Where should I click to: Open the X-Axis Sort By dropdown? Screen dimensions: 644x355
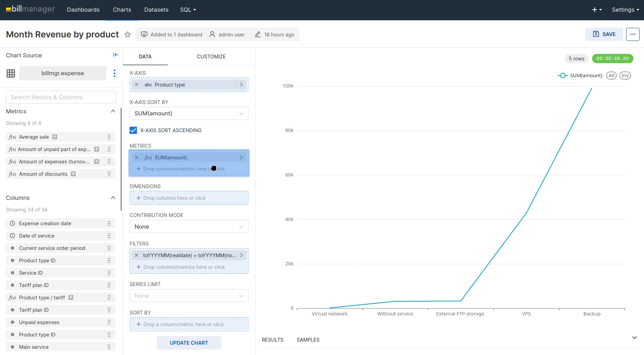[189, 113]
